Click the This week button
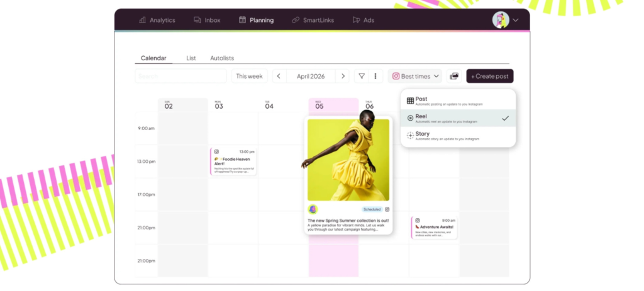Viewport: 644px width, 291px height. 249,76
